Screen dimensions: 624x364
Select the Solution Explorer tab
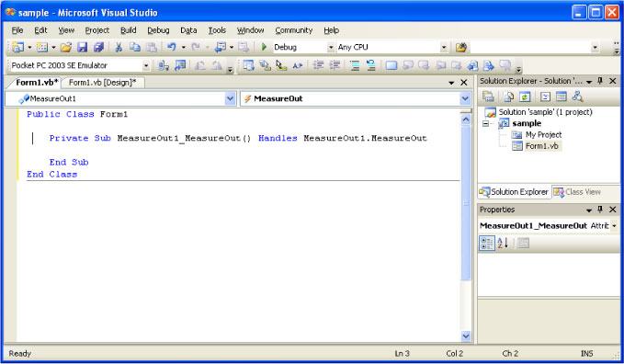514,192
